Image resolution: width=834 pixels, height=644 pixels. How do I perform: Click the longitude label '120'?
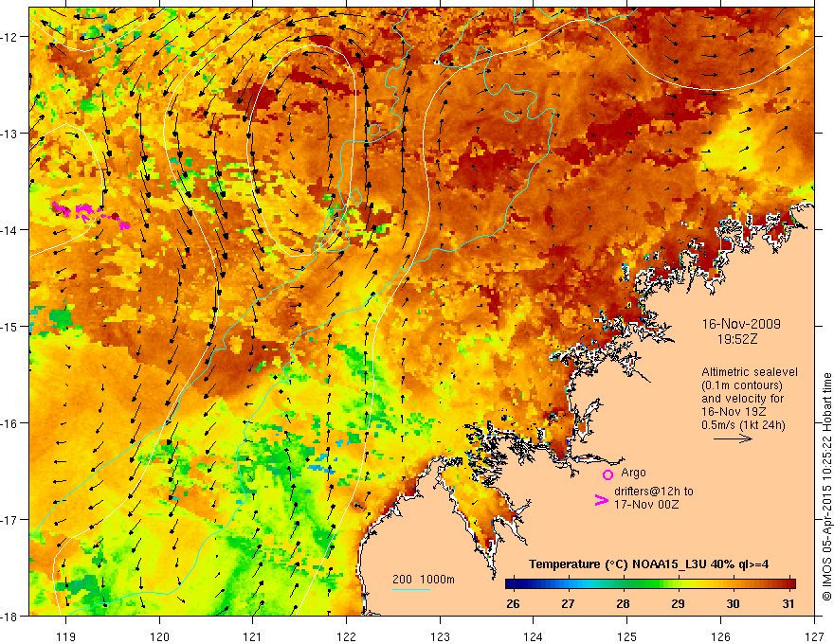(x=159, y=636)
